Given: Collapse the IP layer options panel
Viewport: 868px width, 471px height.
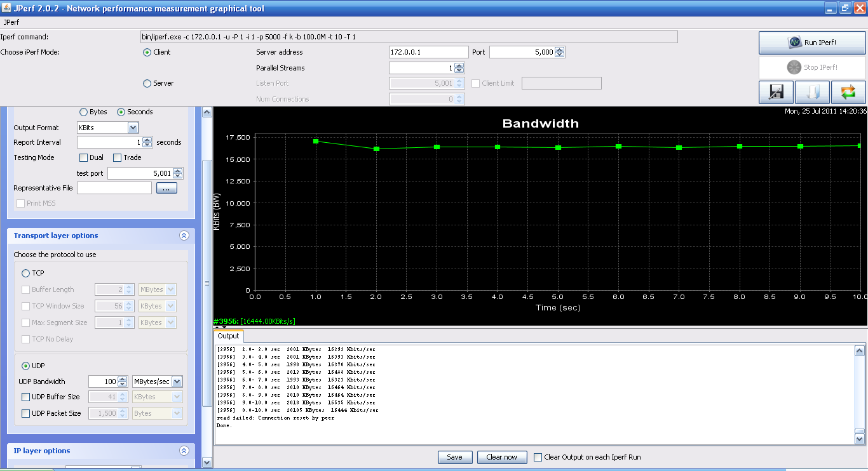Looking at the screenshot, I should coord(184,451).
